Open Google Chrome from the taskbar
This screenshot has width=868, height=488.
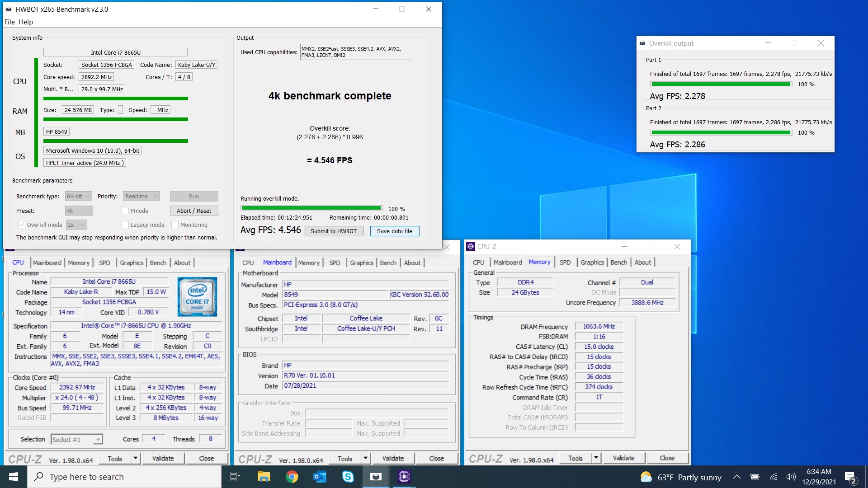tap(292, 477)
